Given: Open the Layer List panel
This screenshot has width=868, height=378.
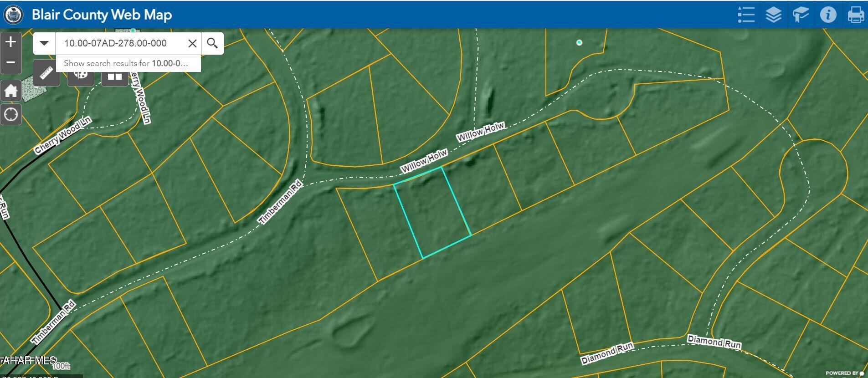Looking at the screenshot, I should [773, 15].
